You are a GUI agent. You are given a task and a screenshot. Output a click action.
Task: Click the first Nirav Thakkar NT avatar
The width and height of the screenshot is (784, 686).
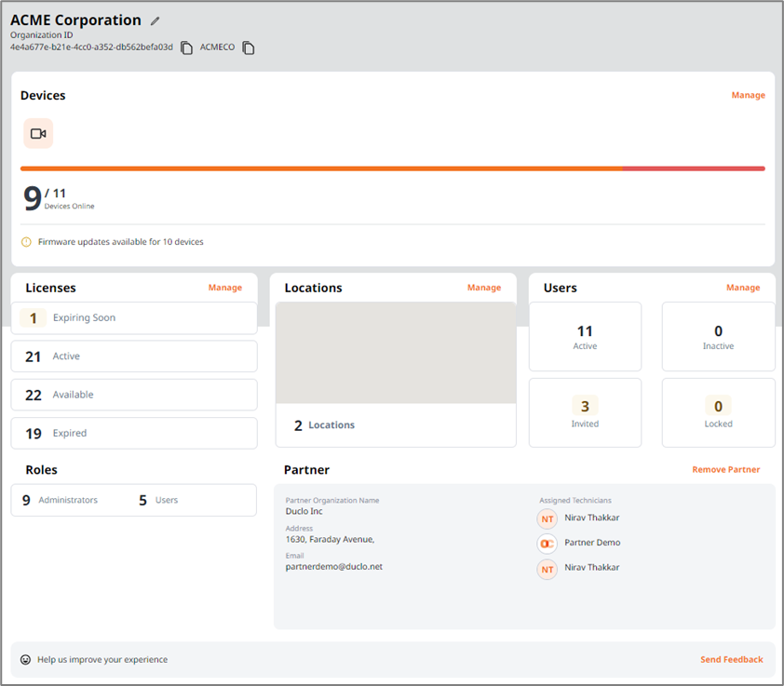[x=547, y=518]
